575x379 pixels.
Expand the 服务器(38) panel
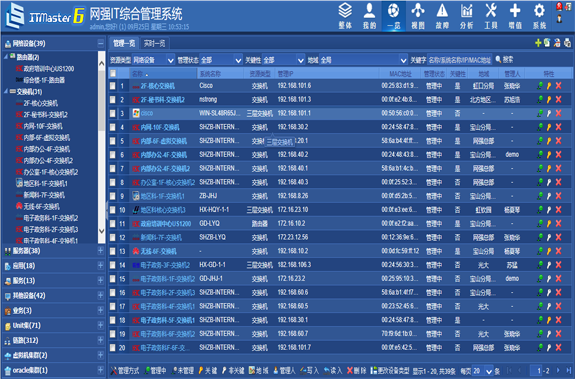pos(100,251)
